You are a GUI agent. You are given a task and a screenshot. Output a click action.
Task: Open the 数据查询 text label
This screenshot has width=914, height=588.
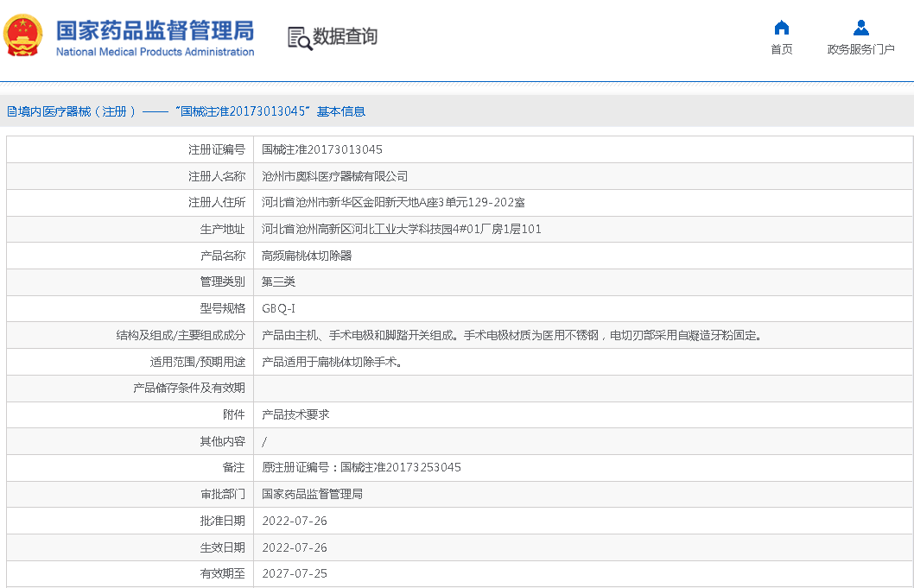coord(345,37)
